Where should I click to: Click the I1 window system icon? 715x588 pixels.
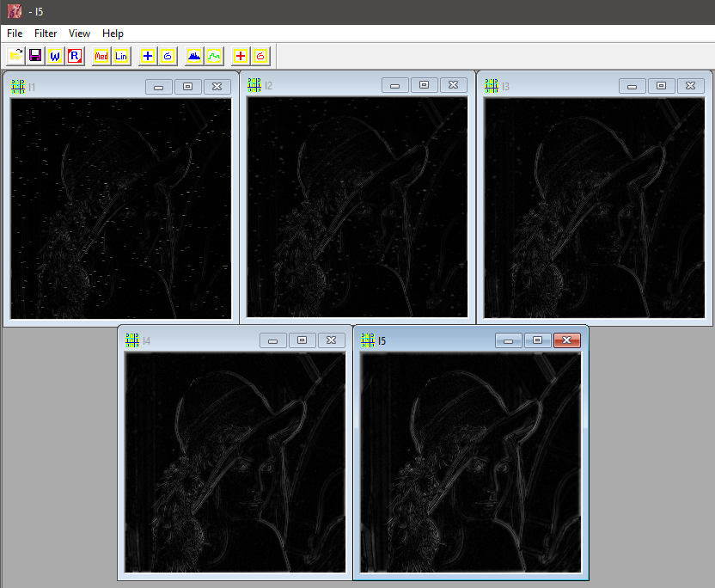tap(18, 87)
